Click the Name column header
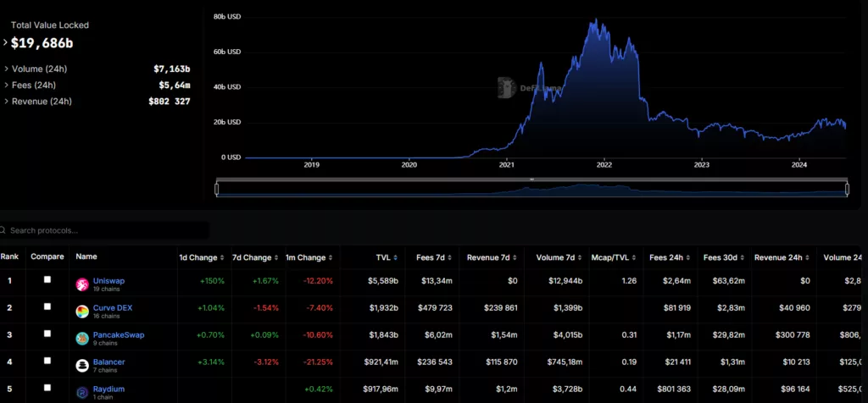 [x=86, y=257]
